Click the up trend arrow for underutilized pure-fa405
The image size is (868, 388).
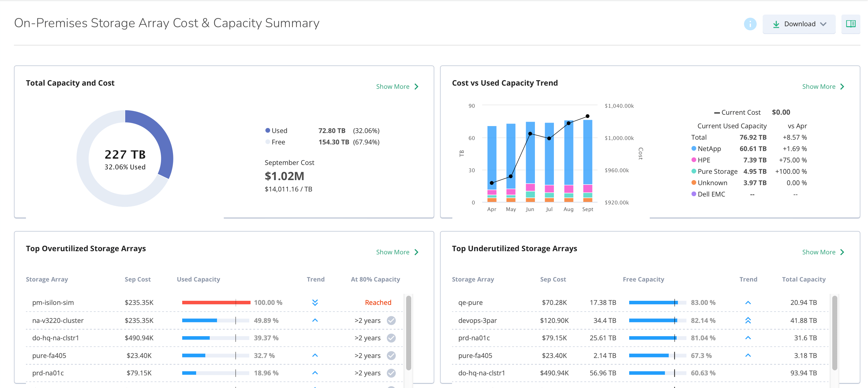(748, 355)
